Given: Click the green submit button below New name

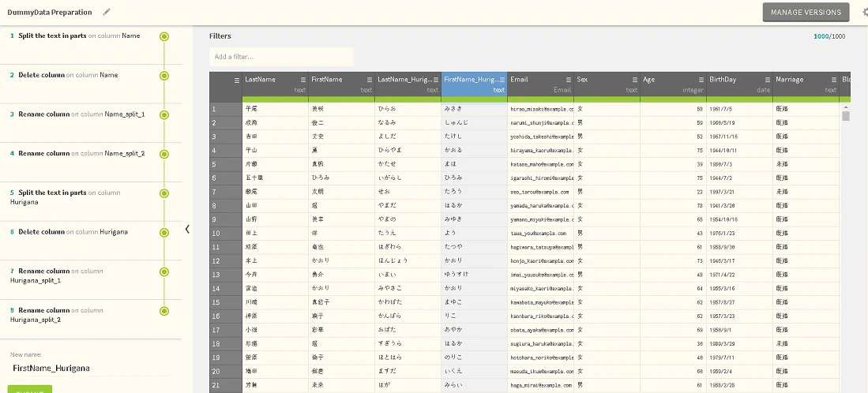Looking at the screenshot, I should (30, 389).
